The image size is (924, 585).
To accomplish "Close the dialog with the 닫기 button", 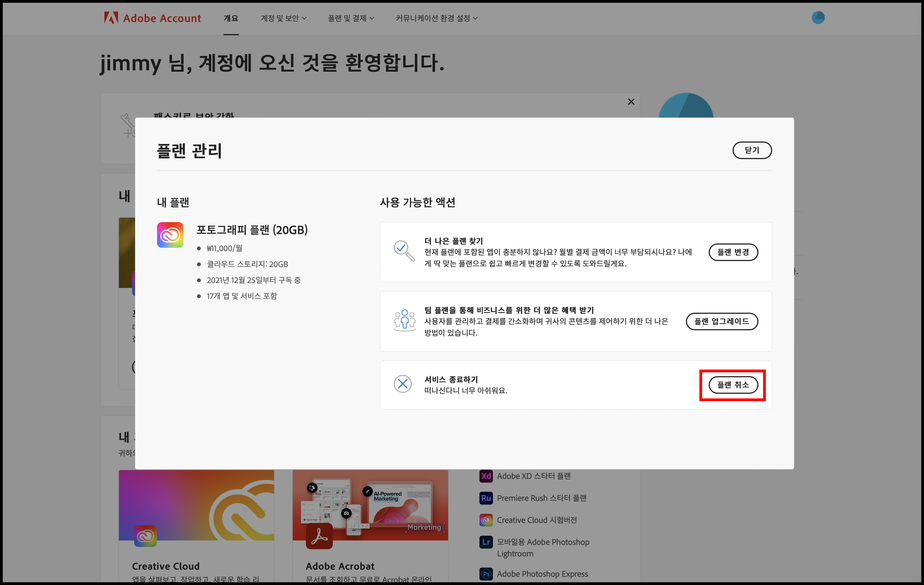I will (x=752, y=150).
